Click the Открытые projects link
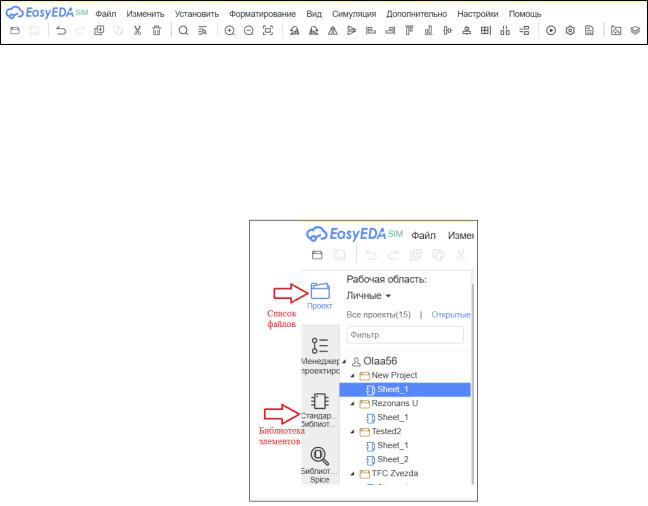The width and height of the screenshot is (648, 506). click(x=451, y=315)
